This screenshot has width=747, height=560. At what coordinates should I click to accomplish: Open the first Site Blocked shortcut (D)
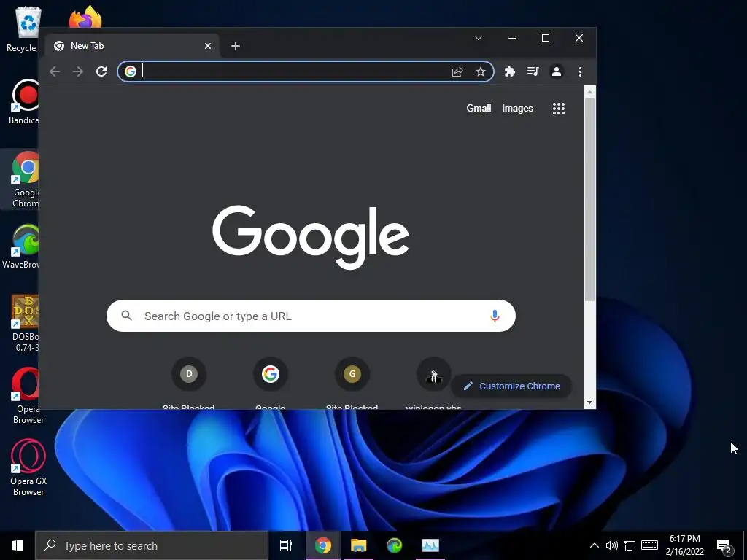[x=189, y=383]
